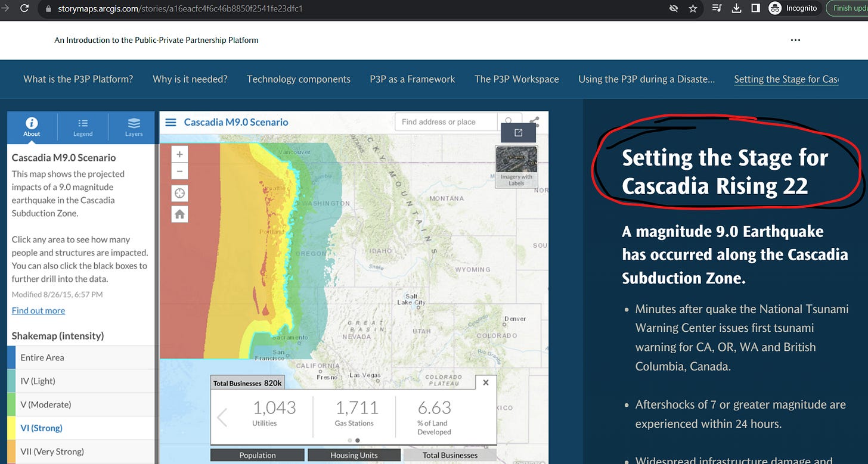Switch to the Legend panel tab
The image size is (868, 464).
(83, 127)
